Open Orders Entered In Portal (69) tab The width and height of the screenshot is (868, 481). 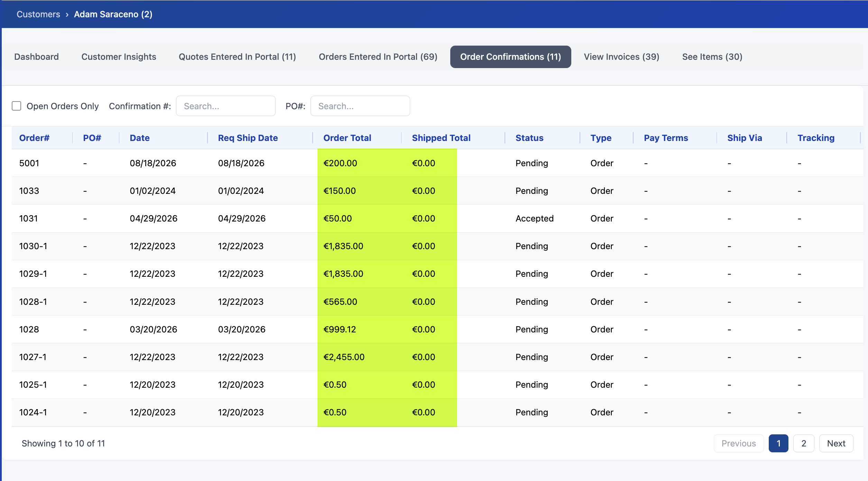378,57
